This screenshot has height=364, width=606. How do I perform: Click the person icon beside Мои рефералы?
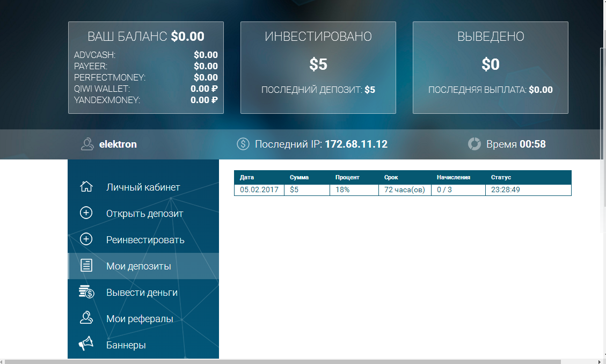click(86, 318)
